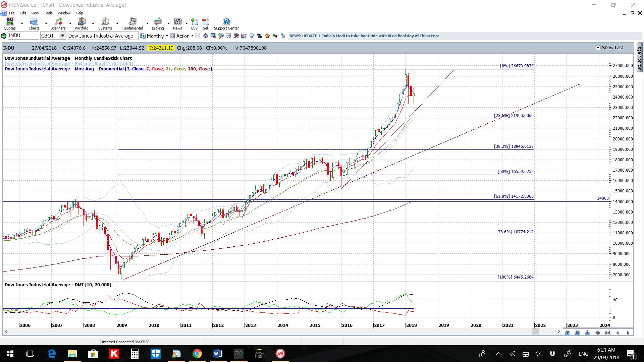The image size is (644, 362).
Task: Open the Window menu
Action: click(x=64, y=13)
